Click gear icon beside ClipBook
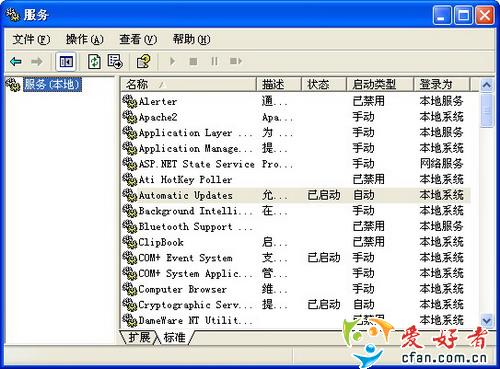The image size is (500, 369). (x=130, y=242)
